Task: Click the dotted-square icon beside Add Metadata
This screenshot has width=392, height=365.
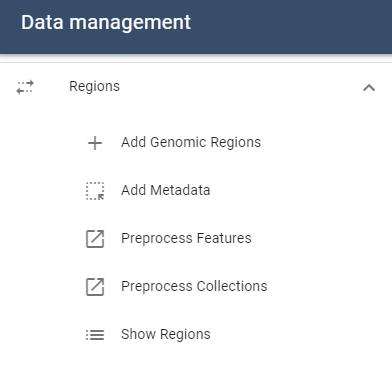Action: (x=95, y=191)
